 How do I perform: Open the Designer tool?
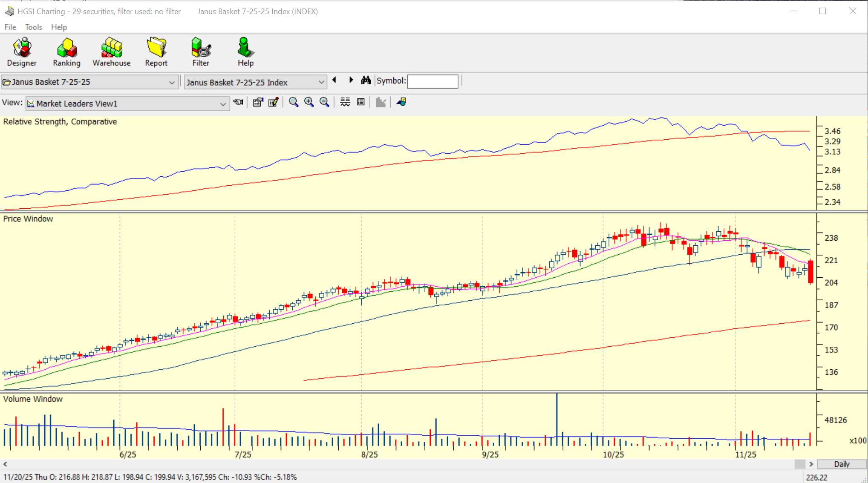[22, 52]
